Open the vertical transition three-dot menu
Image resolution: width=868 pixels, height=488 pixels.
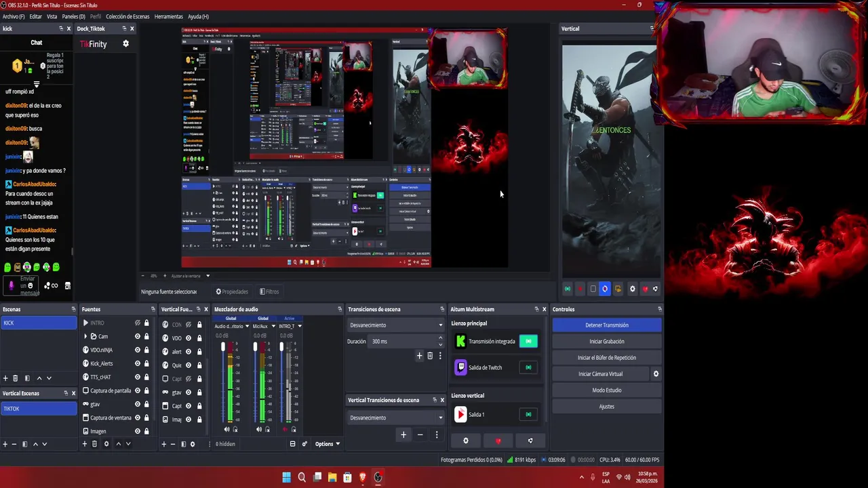click(437, 434)
